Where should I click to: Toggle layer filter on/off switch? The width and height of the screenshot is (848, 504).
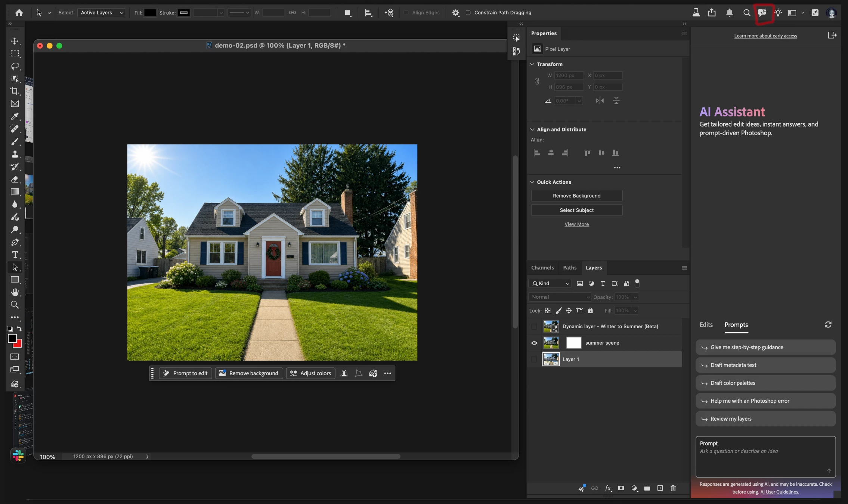pyautogui.click(x=637, y=283)
